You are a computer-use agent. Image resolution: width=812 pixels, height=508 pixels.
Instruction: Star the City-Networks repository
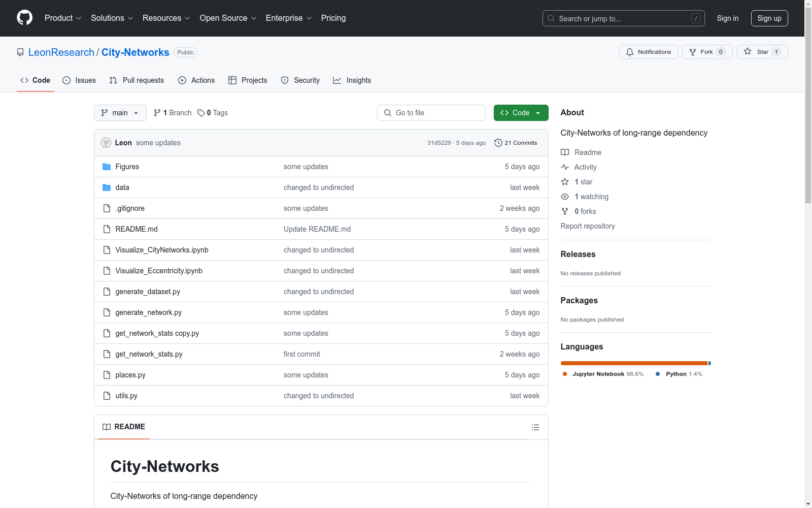pos(762,52)
